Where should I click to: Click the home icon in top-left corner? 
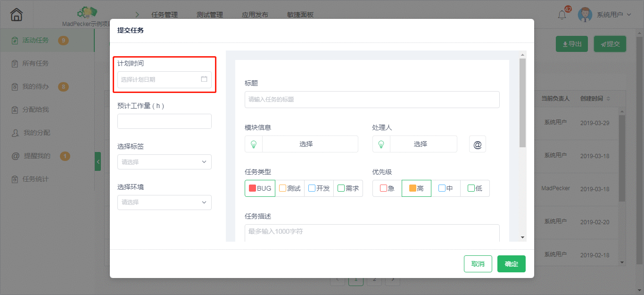(16, 14)
